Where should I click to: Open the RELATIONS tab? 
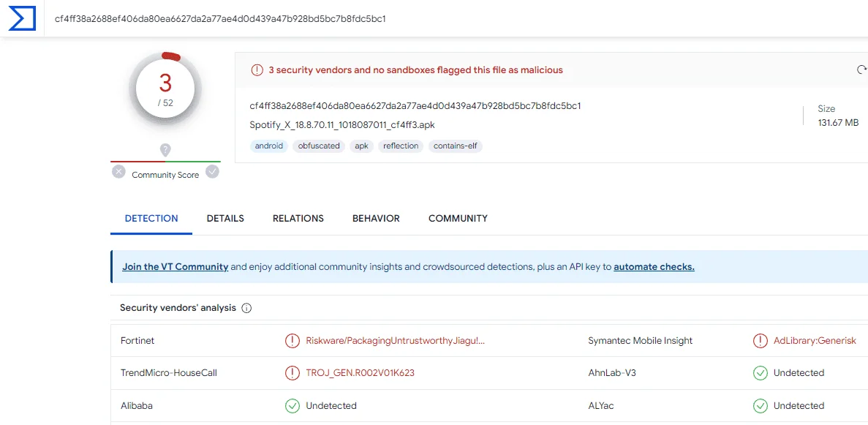pyautogui.click(x=298, y=218)
